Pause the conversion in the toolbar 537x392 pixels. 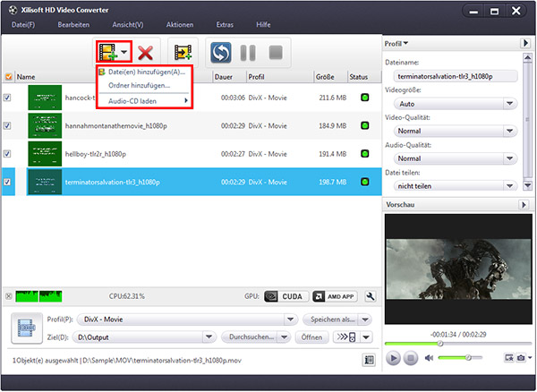(248, 53)
